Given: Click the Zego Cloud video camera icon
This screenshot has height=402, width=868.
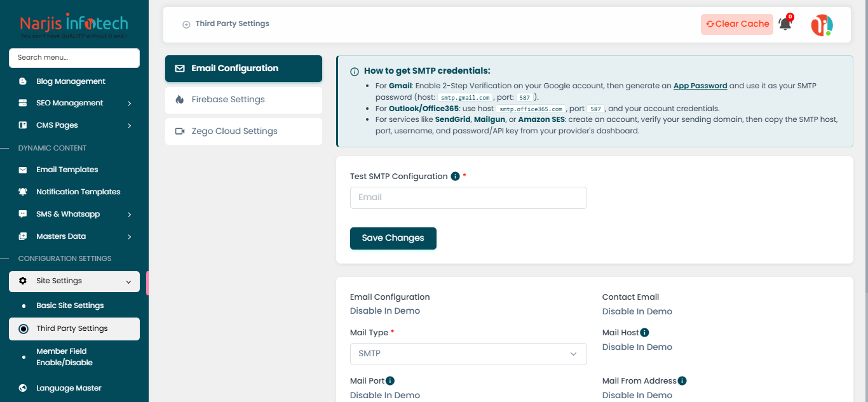Looking at the screenshot, I should (180, 131).
